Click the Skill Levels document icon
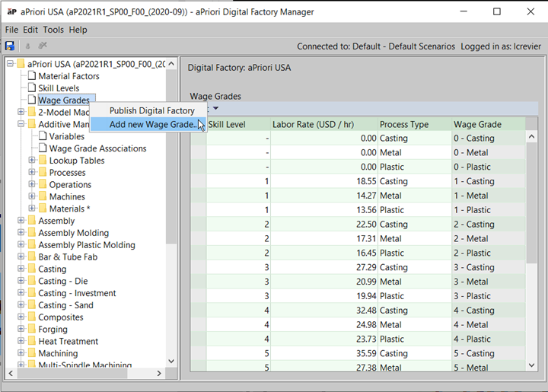 coord(32,88)
